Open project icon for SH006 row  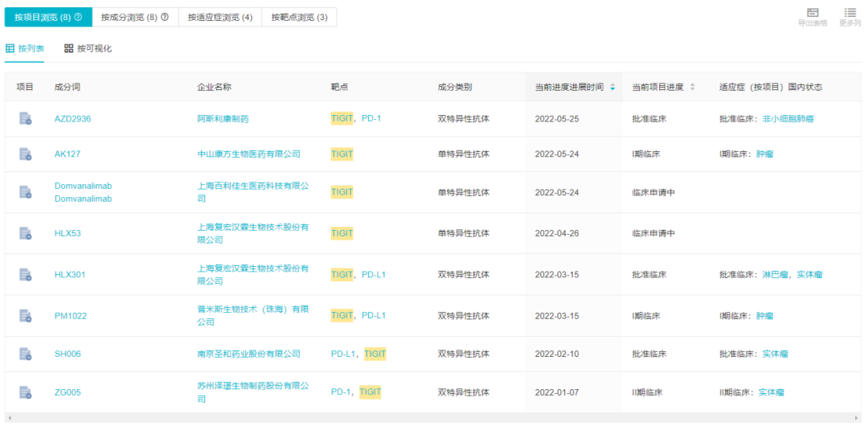[26, 354]
